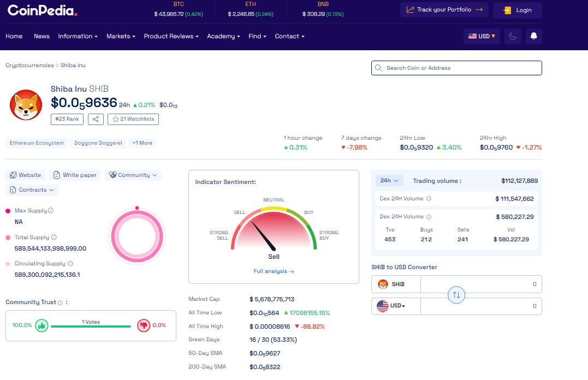Click All Time High value $0.00008616
The width and height of the screenshot is (588, 380).
[x=270, y=326]
